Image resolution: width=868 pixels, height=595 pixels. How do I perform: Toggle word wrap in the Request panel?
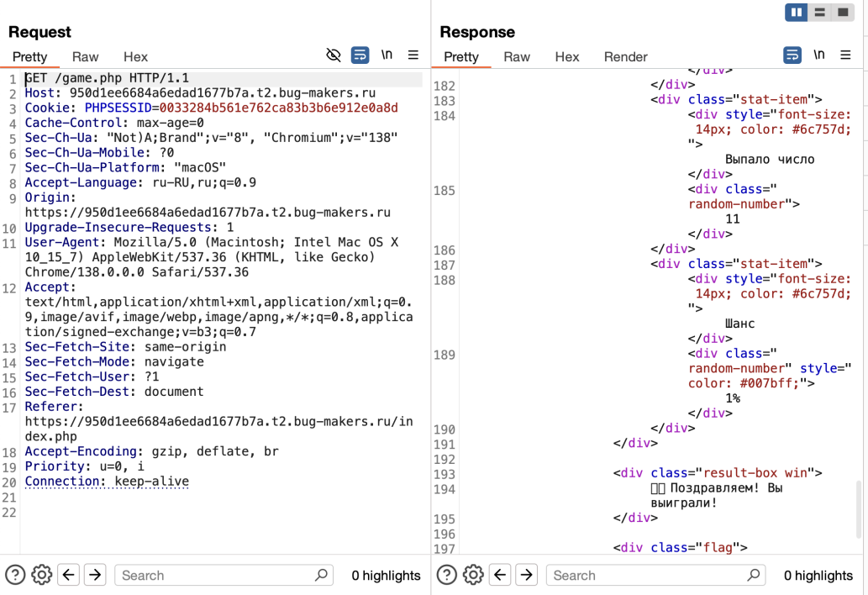point(360,55)
